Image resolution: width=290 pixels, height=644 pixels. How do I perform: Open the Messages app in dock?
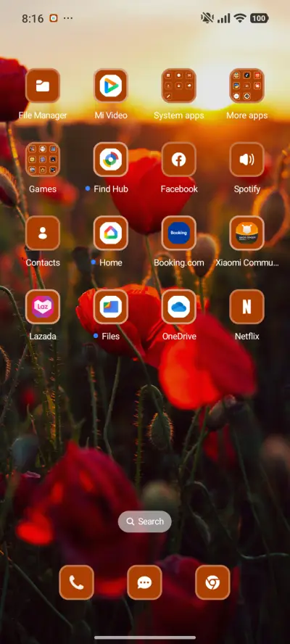click(144, 582)
